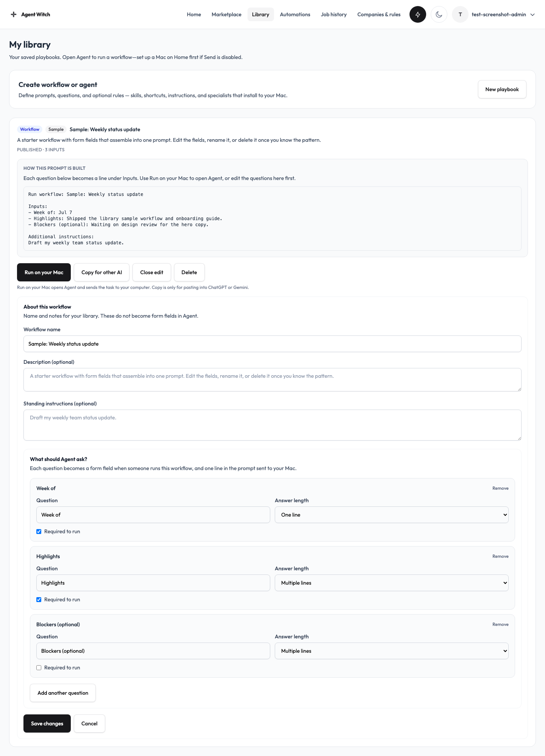The height and width of the screenshot is (756, 545).
Task: Remove the Highlights question
Action: coord(500,556)
